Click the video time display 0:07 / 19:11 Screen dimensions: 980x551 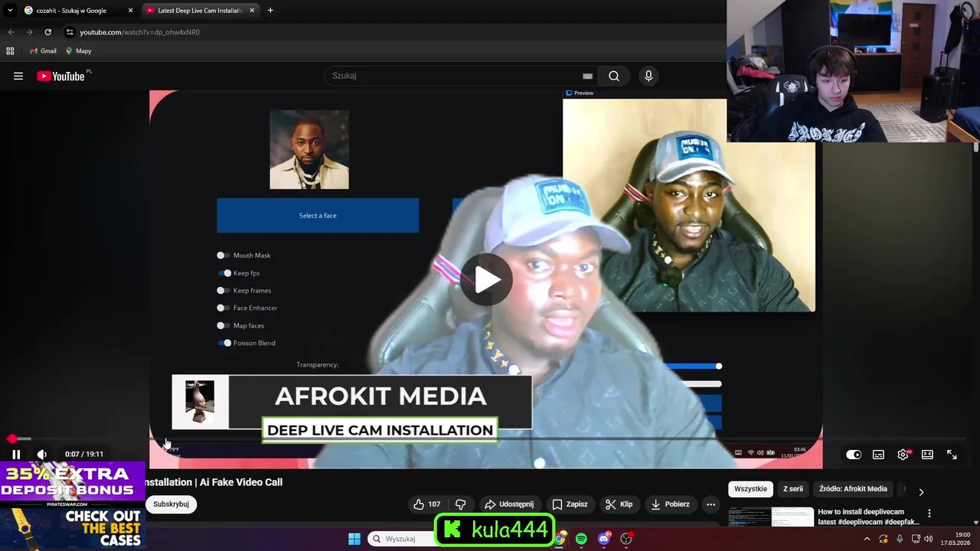(x=84, y=454)
